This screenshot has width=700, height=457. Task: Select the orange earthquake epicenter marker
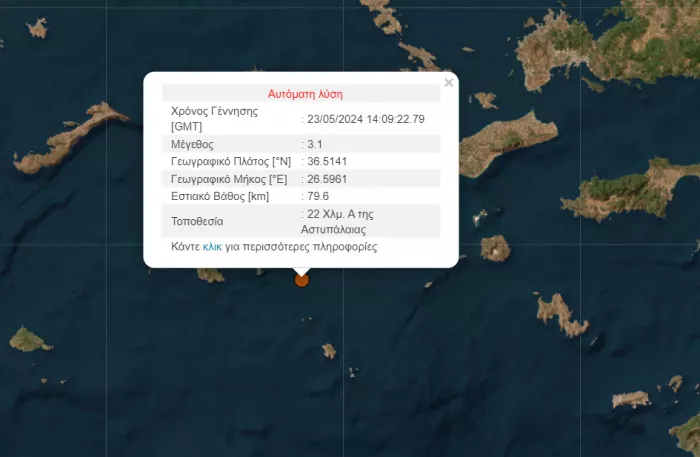[302, 280]
